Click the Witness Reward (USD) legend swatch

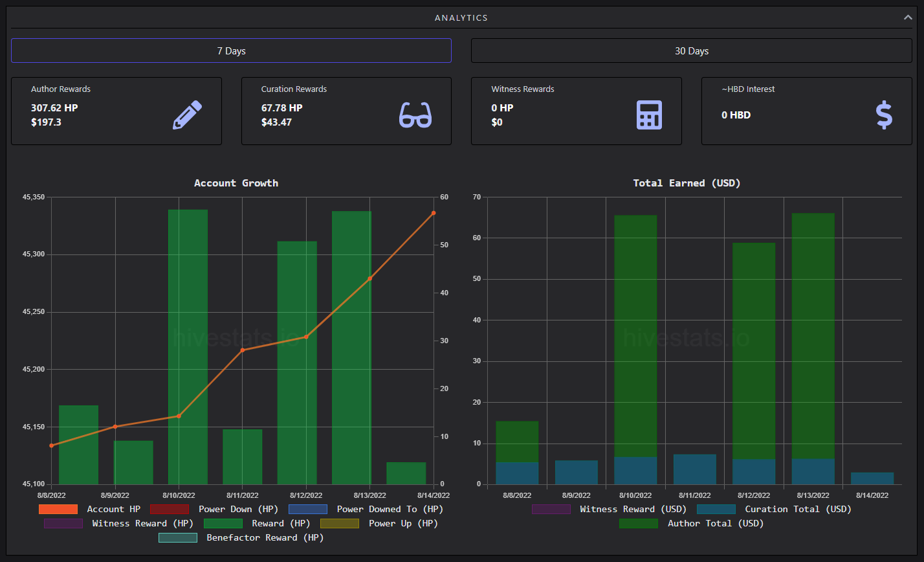[x=551, y=510]
